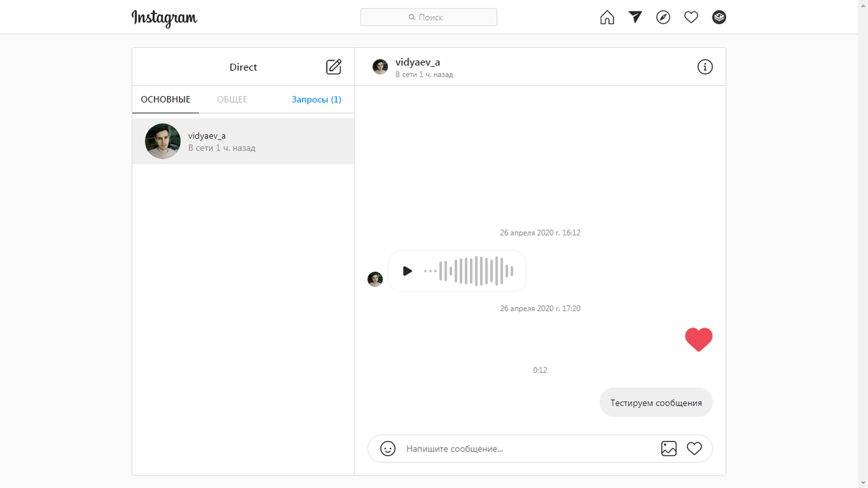This screenshot has height=488, width=868.
Task: Send a heart like from message box
Action: point(694,449)
